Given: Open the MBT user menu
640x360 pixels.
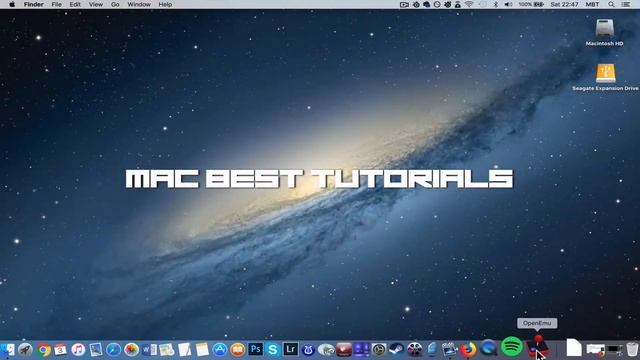Looking at the screenshot, I should coord(592,4).
